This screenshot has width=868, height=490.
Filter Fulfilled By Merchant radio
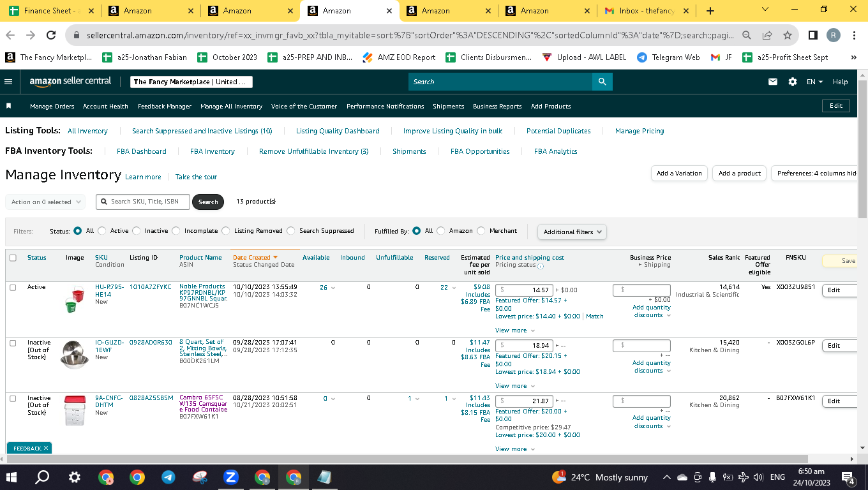(x=481, y=231)
